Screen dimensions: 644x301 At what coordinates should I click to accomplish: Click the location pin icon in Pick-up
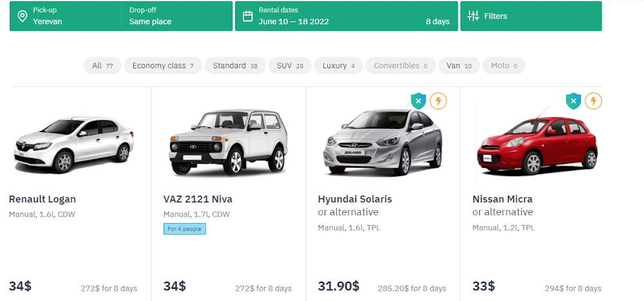click(x=22, y=16)
